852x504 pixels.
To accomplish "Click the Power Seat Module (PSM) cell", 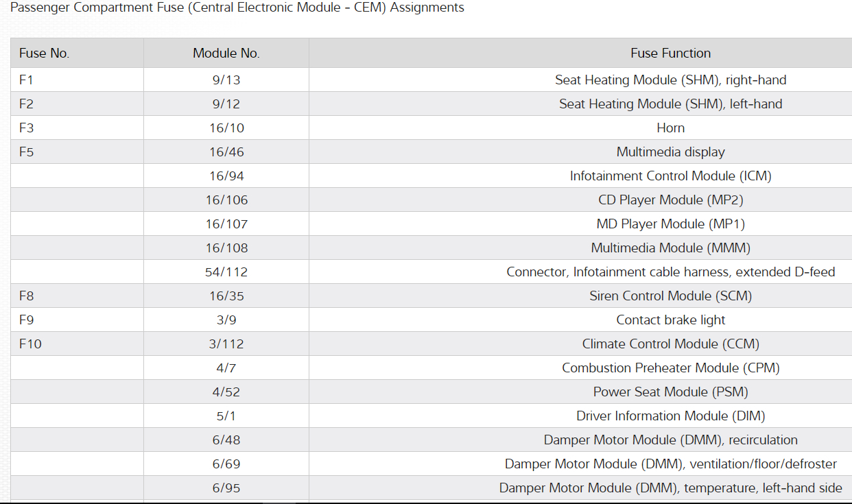I will click(670, 392).
